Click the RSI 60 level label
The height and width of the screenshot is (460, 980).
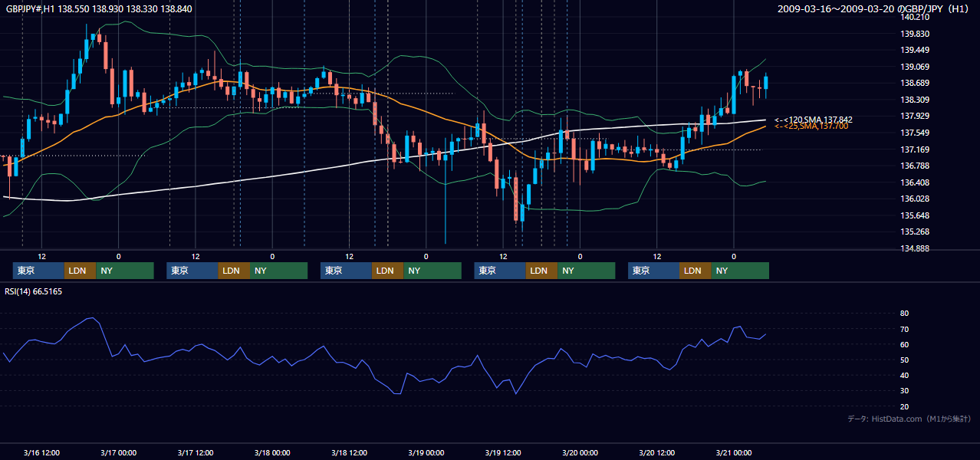[904, 344]
